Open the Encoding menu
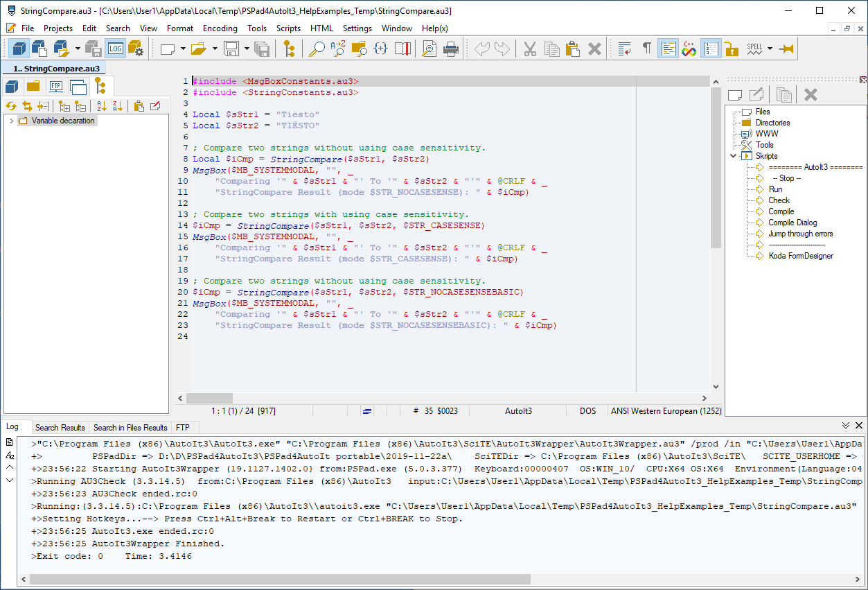Image resolution: width=868 pixels, height=590 pixels. coord(220,28)
